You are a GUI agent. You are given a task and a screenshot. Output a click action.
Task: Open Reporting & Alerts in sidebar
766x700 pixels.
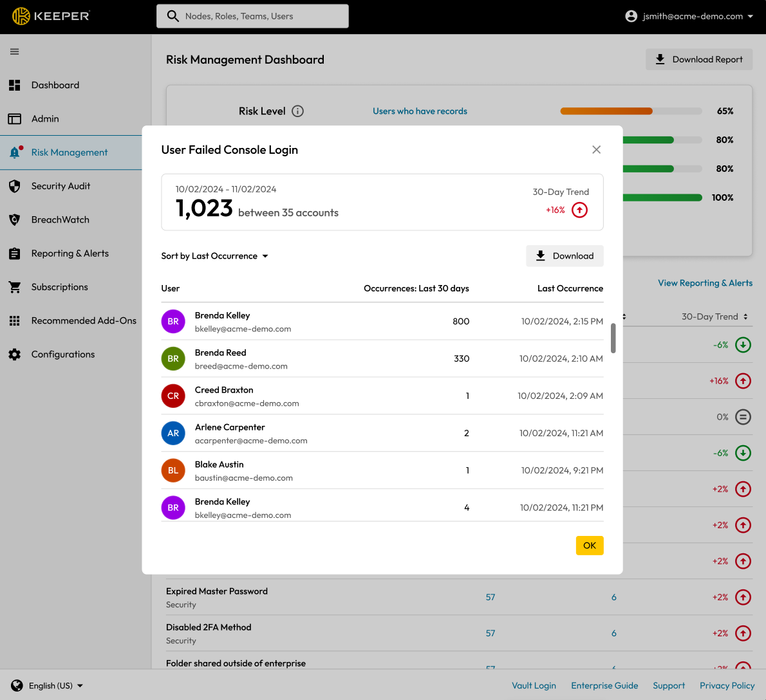click(x=70, y=253)
